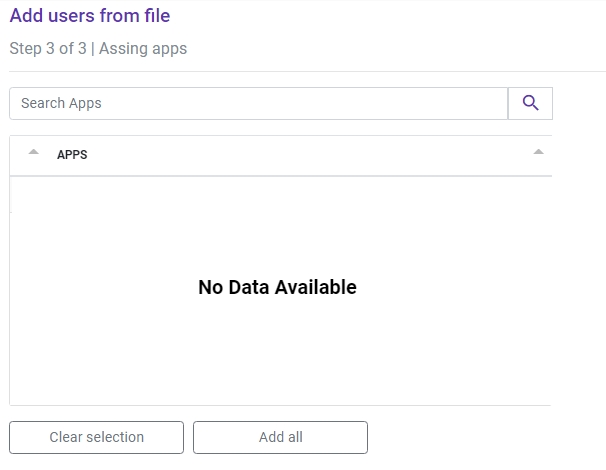Viewport: 606px width, 470px height.
Task: Click the 'Step 3 of 3' subtitle text
Action: click(48, 49)
